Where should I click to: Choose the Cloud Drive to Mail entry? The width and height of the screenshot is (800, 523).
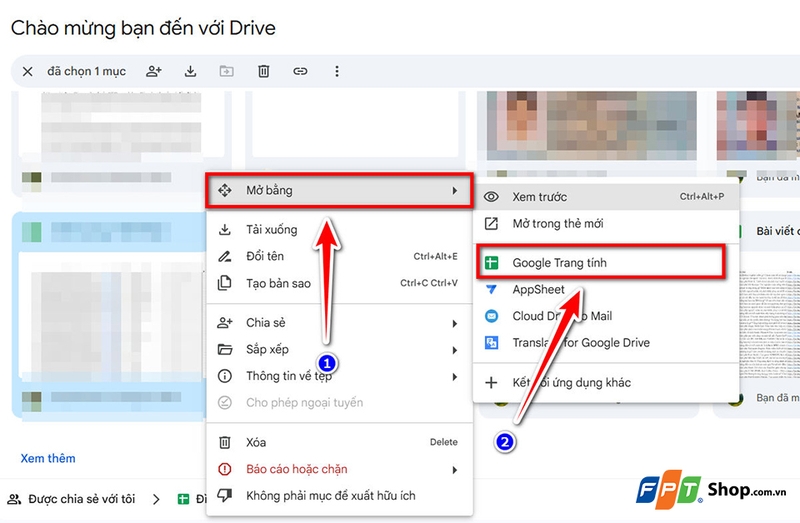606,316
